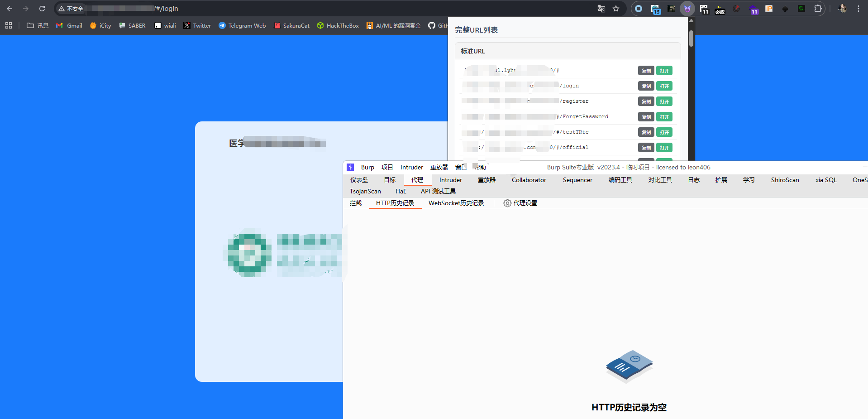The image size is (868, 419).
Task: Open the wiali bookmark
Action: 165,25
